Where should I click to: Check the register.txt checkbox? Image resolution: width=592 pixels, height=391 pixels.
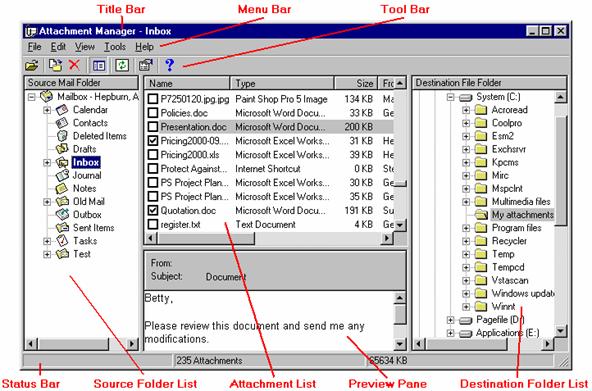point(153,224)
